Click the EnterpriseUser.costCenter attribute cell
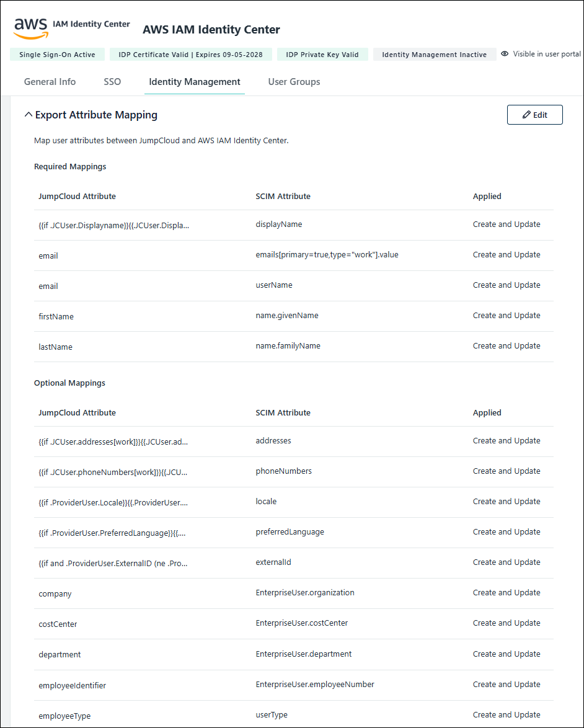The image size is (584, 728). click(x=302, y=623)
